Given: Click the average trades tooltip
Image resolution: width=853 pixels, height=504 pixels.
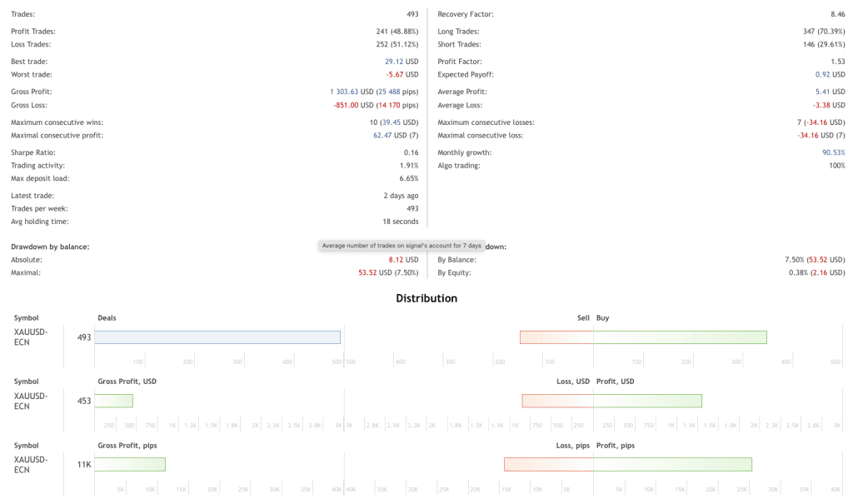Looking at the screenshot, I should click(x=402, y=246).
